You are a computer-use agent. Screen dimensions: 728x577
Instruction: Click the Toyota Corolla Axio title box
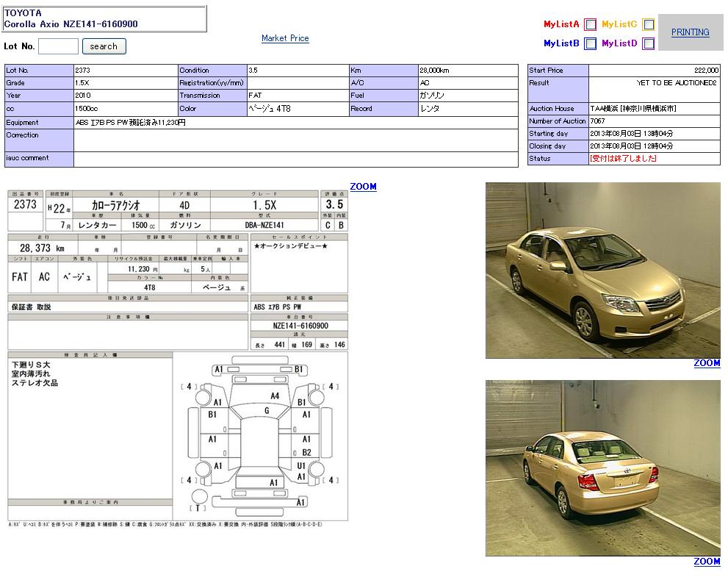click(105, 19)
